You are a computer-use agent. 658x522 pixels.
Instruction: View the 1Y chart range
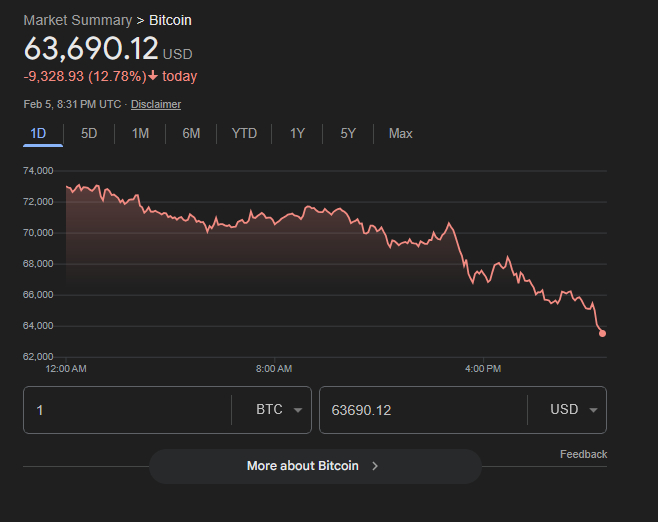pyautogui.click(x=297, y=133)
